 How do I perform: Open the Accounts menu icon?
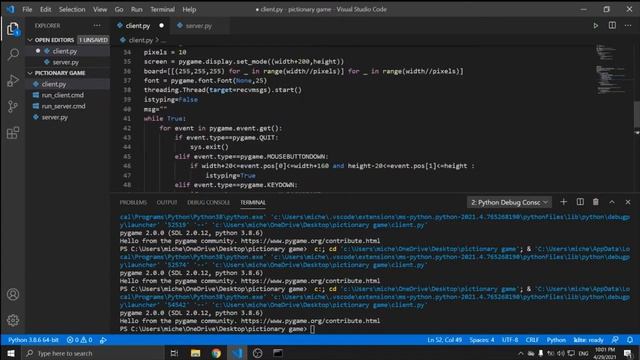13,294
